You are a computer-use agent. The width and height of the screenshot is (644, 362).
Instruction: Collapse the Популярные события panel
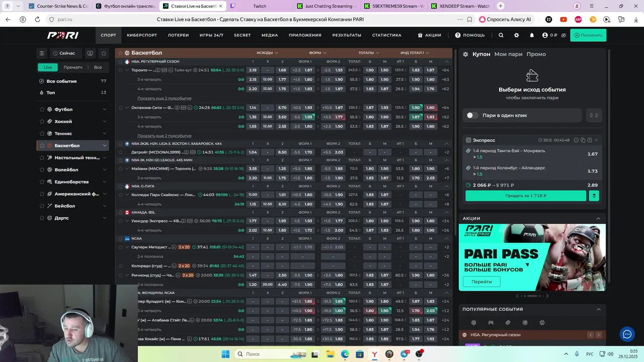[x=598, y=309]
